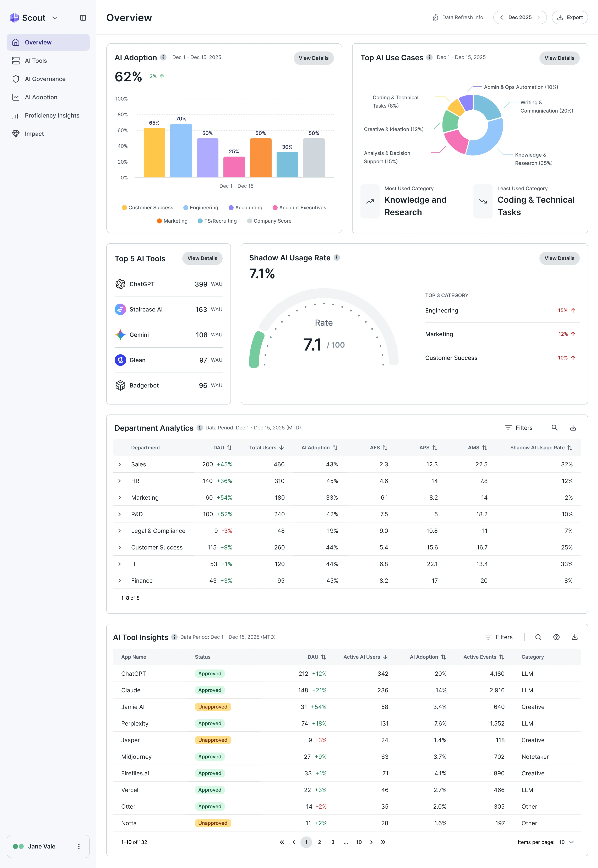Viewport: 598px width, 868px height.
Task: Click the Top AI Use Cases info icon
Action: 429,57
